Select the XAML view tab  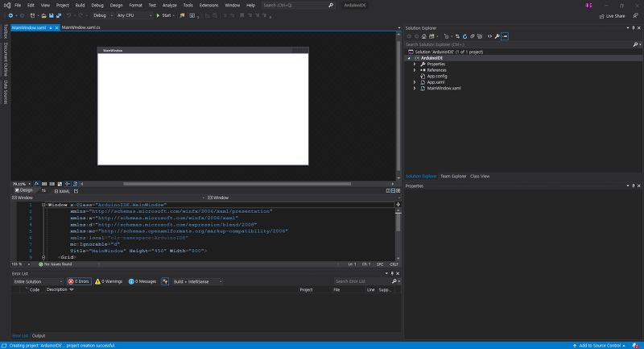[x=63, y=191]
